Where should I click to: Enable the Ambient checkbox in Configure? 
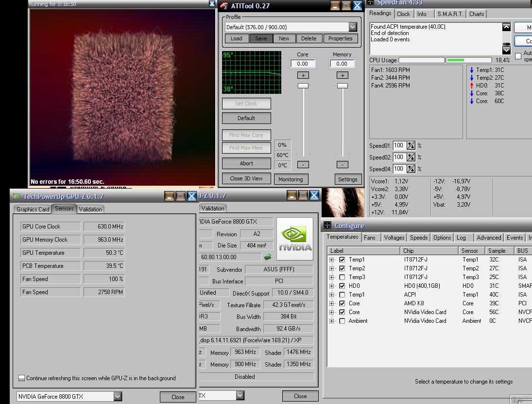pyautogui.click(x=342, y=321)
